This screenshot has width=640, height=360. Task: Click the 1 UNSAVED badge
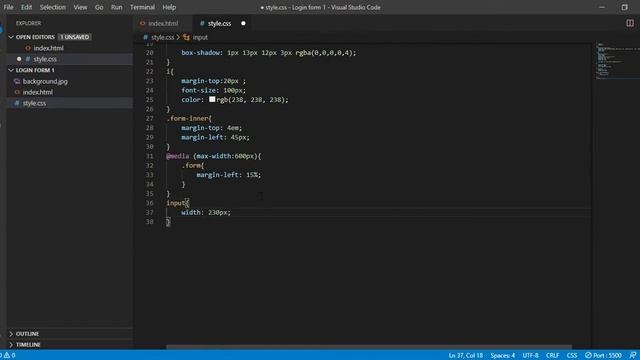(x=74, y=37)
